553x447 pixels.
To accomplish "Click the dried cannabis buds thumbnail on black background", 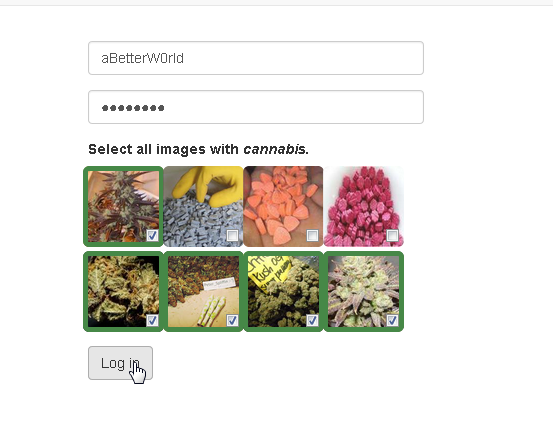I will tap(123, 291).
